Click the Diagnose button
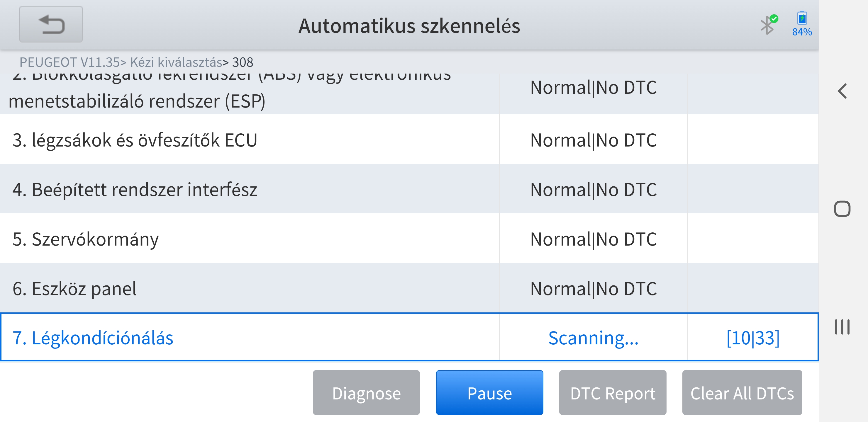868x422 pixels. pyautogui.click(x=366, y=393)
